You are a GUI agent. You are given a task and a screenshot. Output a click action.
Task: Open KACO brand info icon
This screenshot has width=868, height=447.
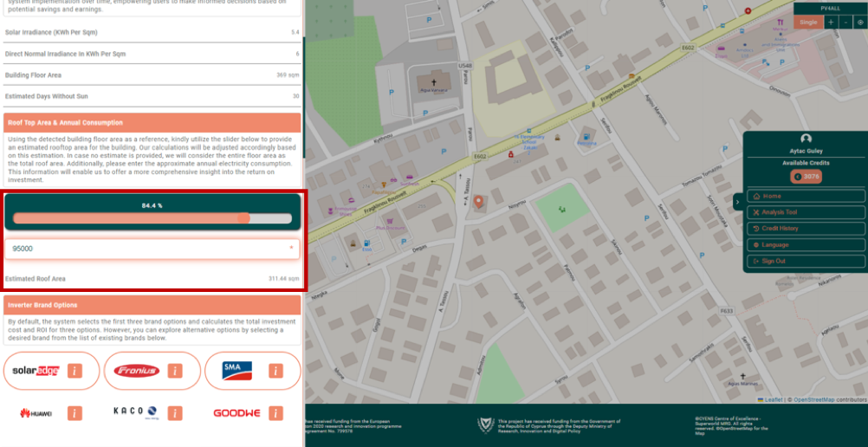point(175,413)
